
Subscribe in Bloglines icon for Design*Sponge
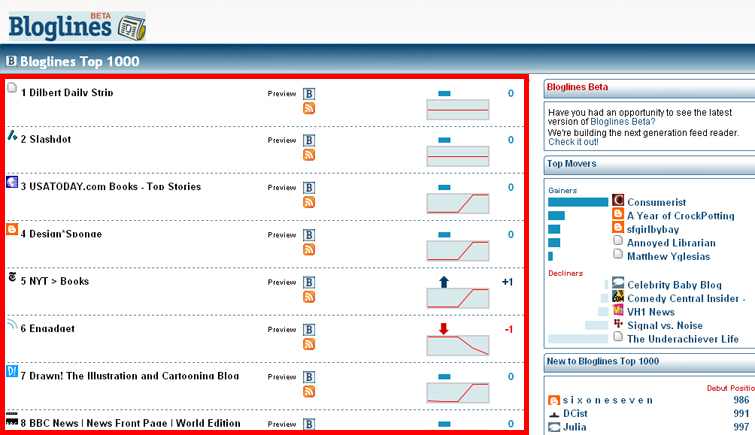click(x=309, y=235)
